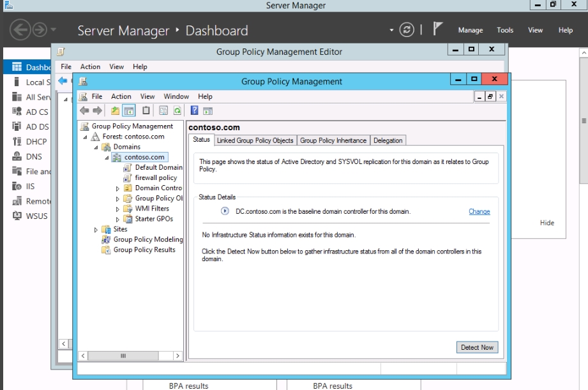
Task: Open the Remote Access icon in sidebar
Action: coord(17,201)
